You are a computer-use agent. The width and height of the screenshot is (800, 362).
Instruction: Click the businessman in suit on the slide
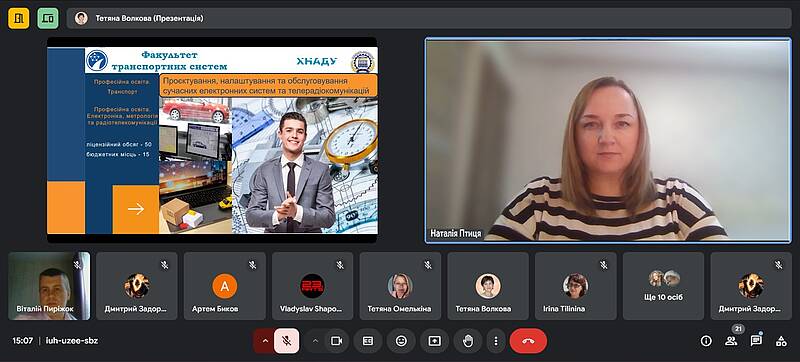click(x=290, y=173)
